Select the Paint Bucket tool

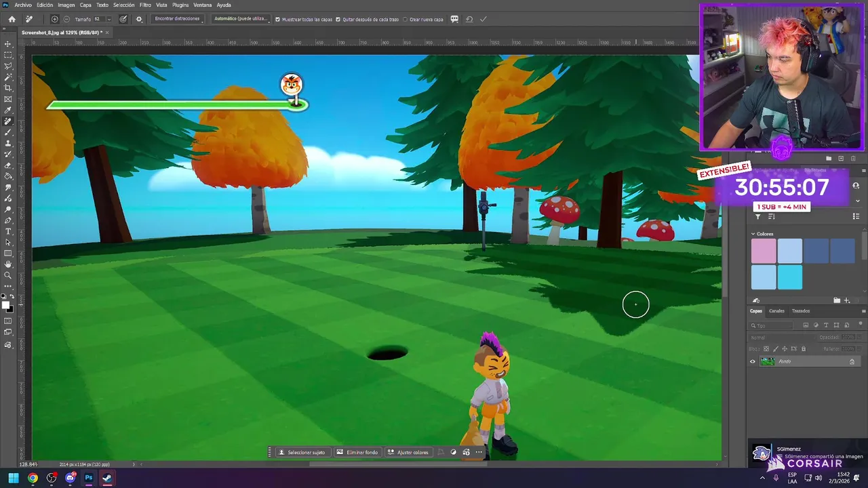tap(8, 176)
